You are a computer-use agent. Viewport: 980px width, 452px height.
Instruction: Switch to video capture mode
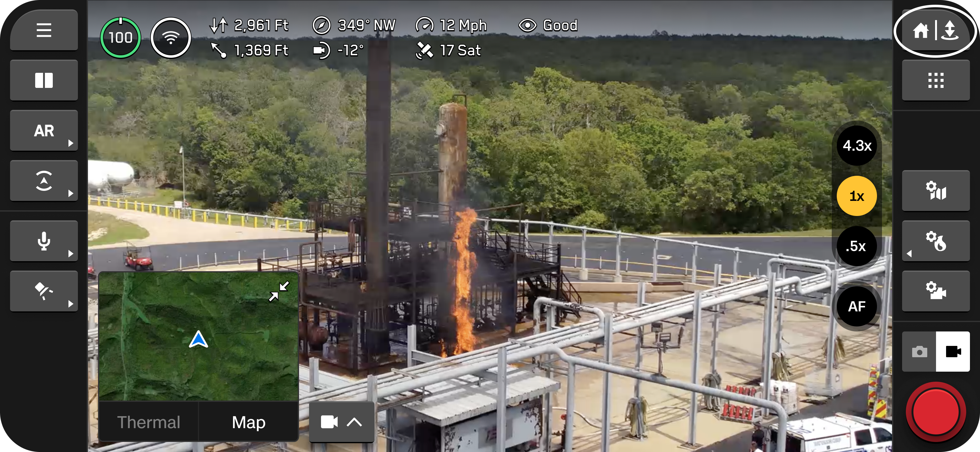click(x=953, y=351)
